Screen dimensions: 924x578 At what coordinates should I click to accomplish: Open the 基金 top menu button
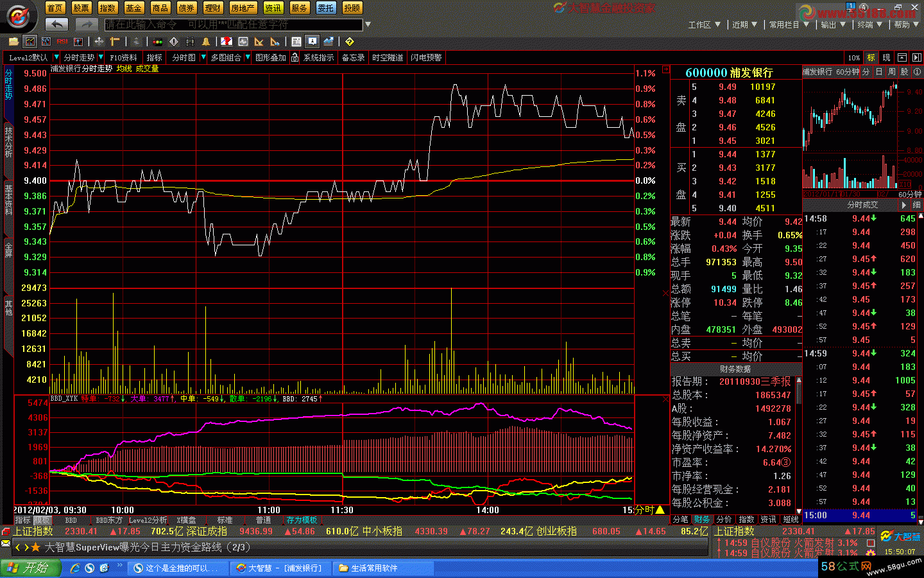pyautogui.click(x=133, y=8)
